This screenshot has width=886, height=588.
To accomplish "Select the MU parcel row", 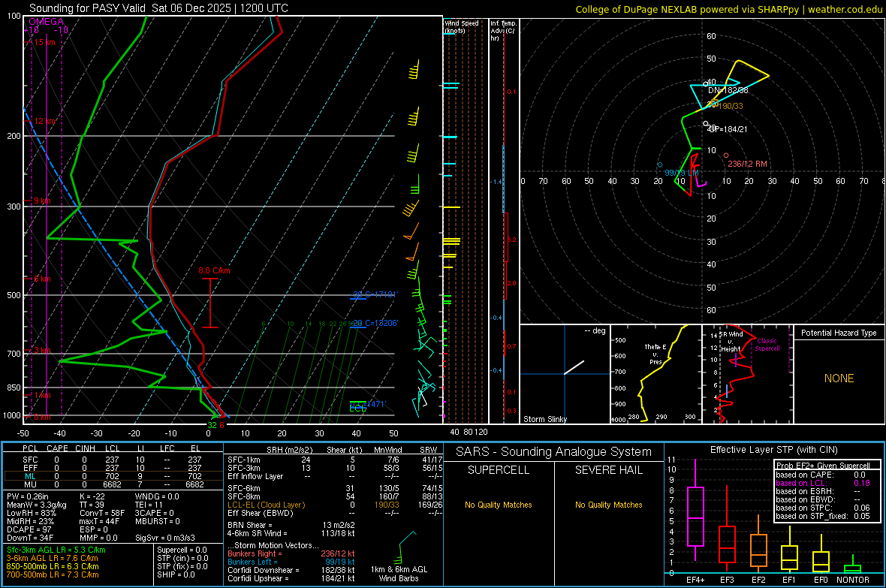I will (x=113, y=484).
